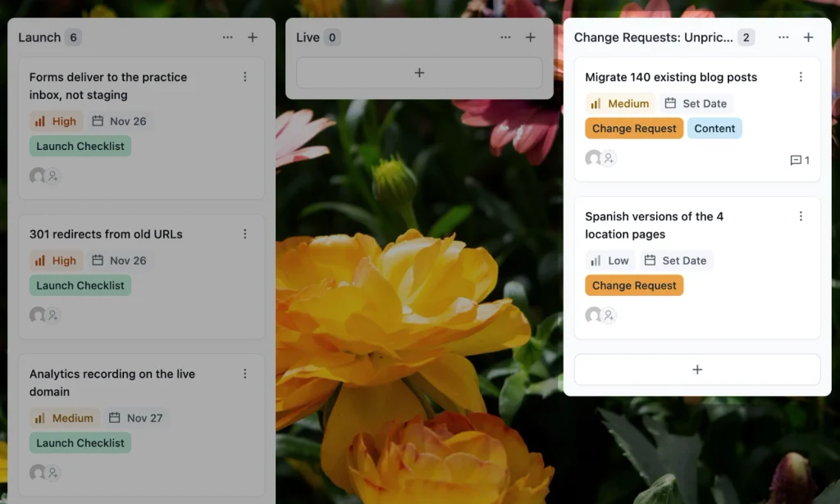
Task: Click plus icon in Change Requests header
Action: coord(808,38)
